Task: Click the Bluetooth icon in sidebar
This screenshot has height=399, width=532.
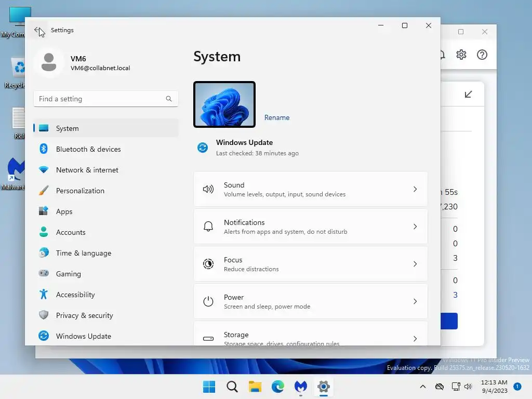Action: (44, 149)
